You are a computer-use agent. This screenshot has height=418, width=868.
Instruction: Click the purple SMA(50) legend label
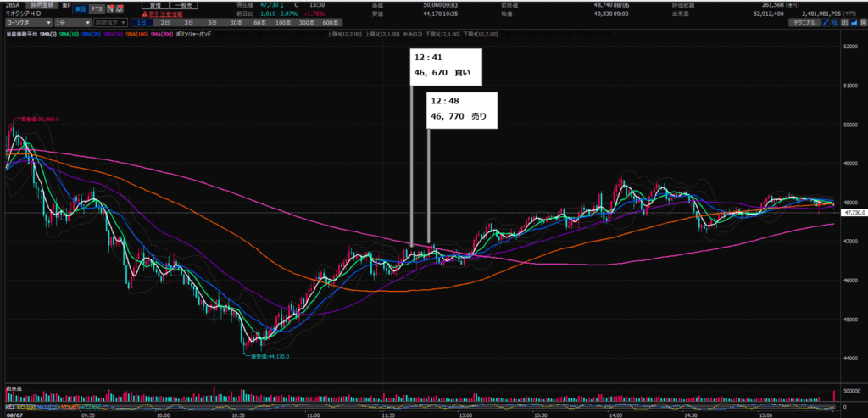point(113,34)
